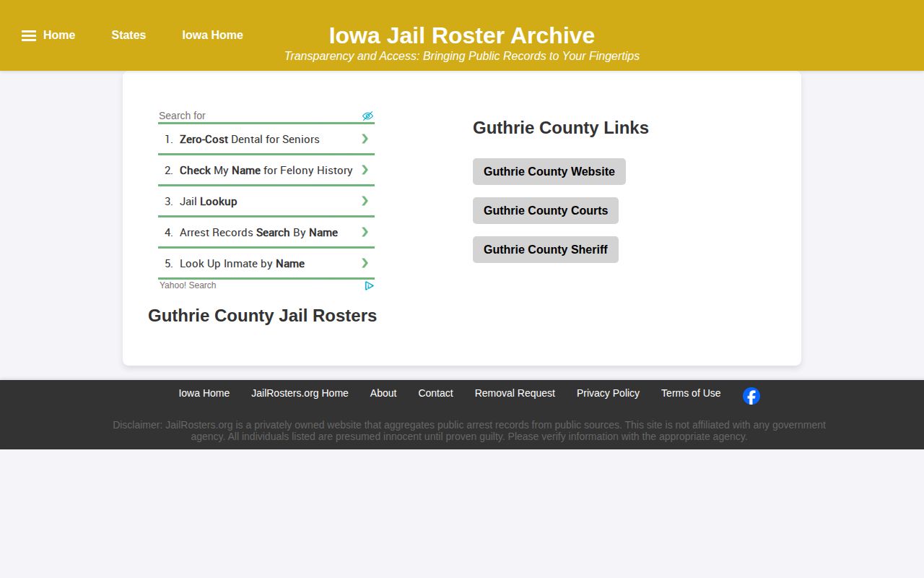Click the Jail Lookup ad text

coord(209,202)
